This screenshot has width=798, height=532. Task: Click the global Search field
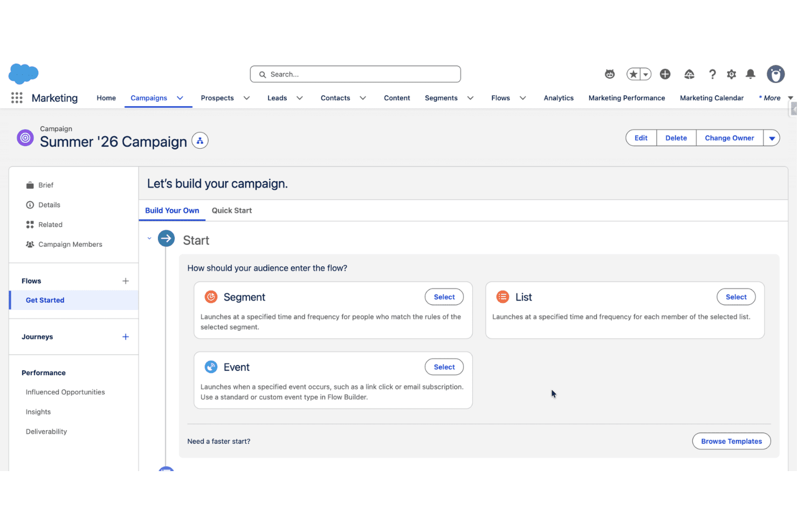click(355, 74)
